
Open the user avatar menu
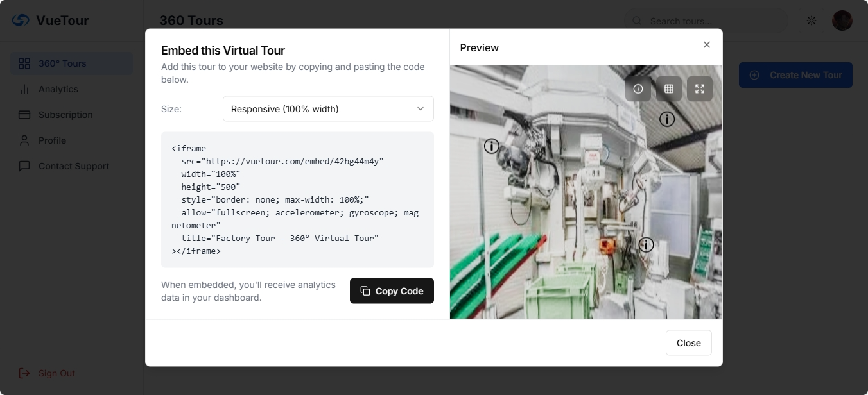[842, 21]
